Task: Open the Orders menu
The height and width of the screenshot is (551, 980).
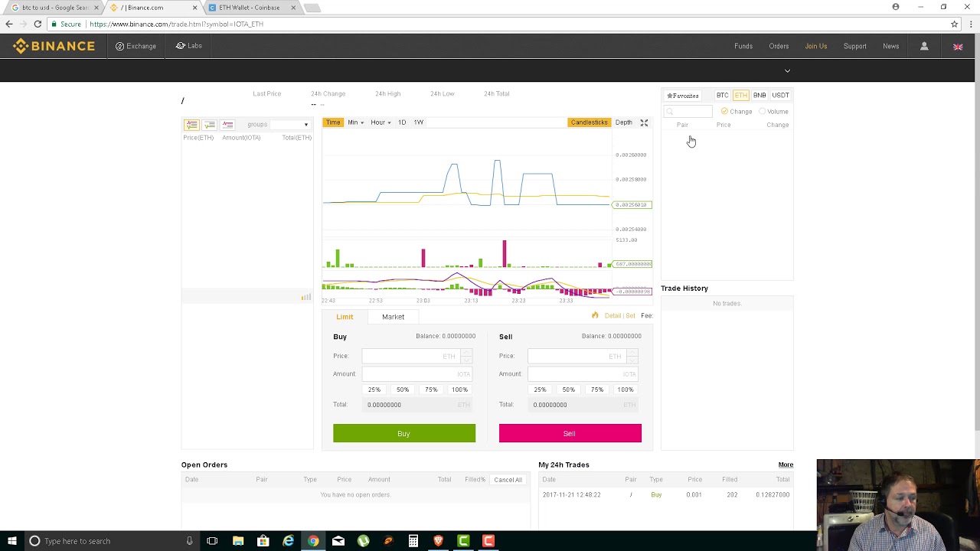Action: 779,46
